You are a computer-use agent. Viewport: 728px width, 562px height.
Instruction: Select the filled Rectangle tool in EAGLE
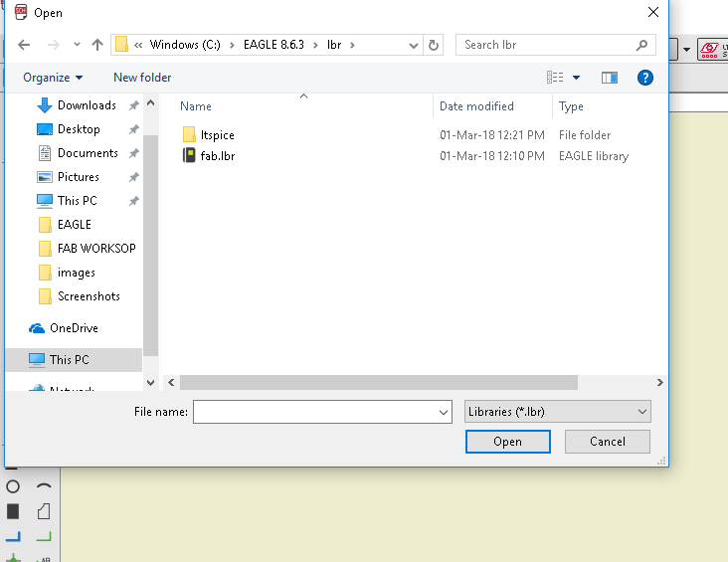13,511
